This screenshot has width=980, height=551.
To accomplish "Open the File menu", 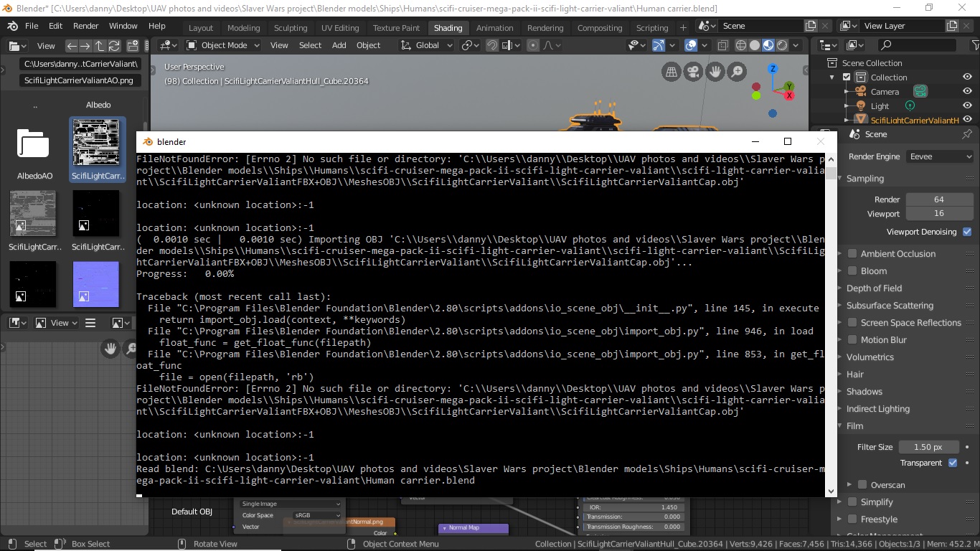I will [x=32, y=26].
